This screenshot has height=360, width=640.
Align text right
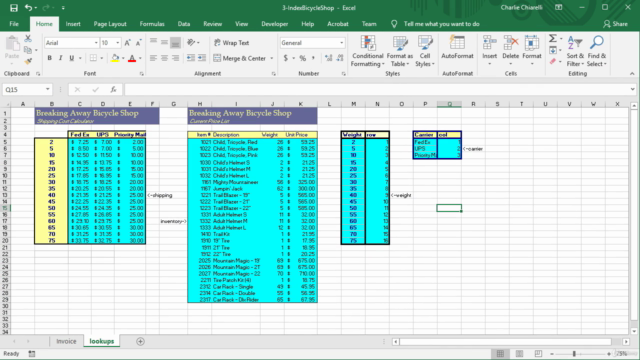175,58
